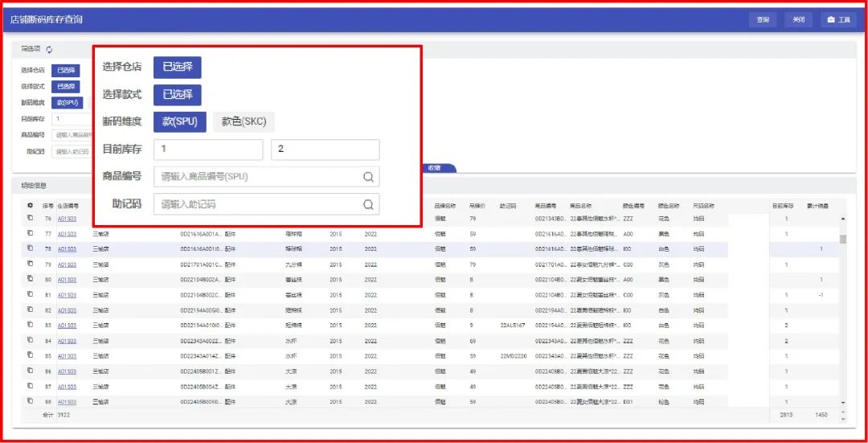Click the 累计销量 total 1450
Screen dimensions: 868x443
click(x=821, y=414)
